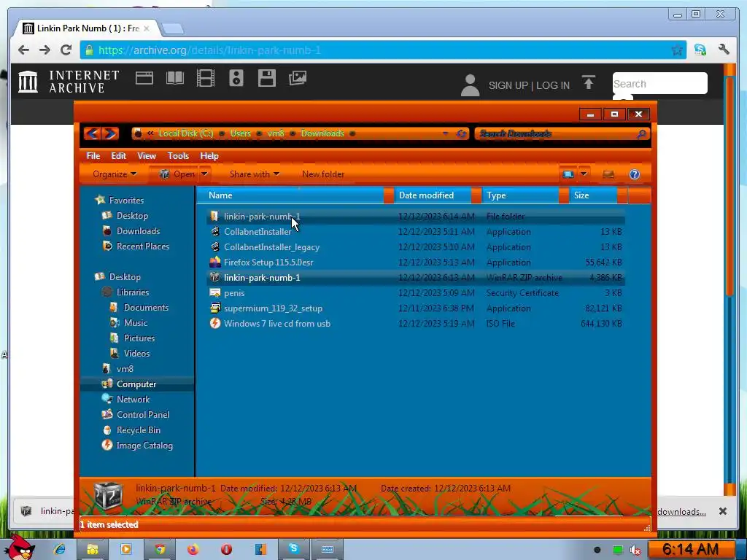Toggle the preview pane icon in Explorer
747x560 pixels.
point(608,174)
